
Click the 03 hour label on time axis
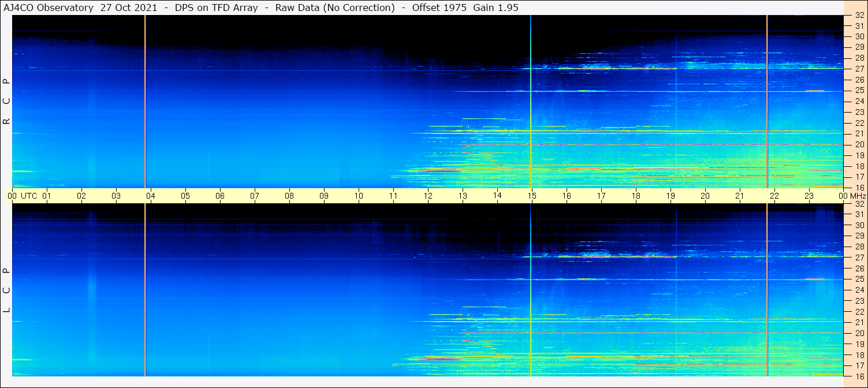click(116, 196)
